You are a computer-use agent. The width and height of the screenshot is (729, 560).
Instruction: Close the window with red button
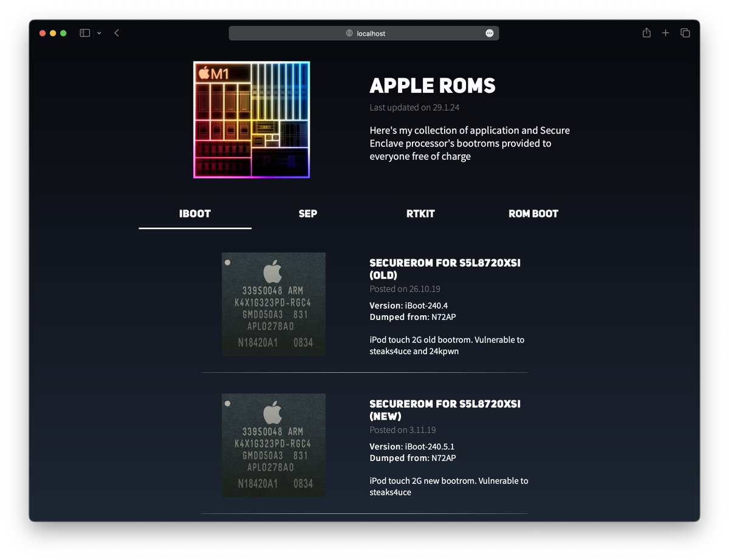pyautogui.click(x=43, y=33)
